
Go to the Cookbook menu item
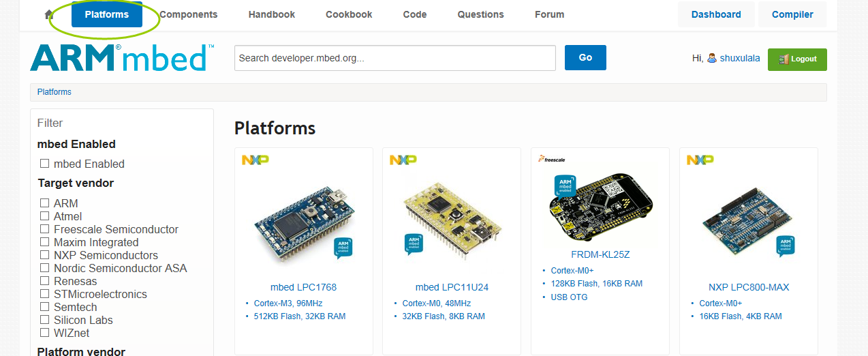(x=349, y=14)
